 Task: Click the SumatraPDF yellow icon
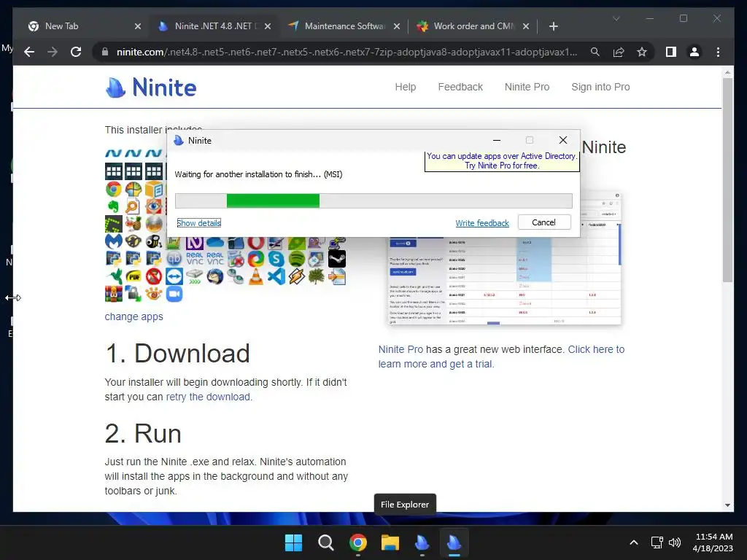(x=133, y=276)
